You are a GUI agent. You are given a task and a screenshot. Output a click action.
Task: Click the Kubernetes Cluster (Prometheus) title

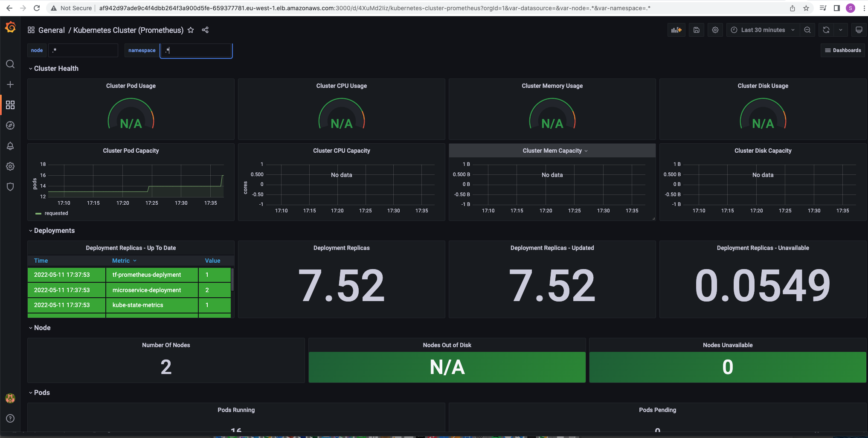click(x=128, y=30)
